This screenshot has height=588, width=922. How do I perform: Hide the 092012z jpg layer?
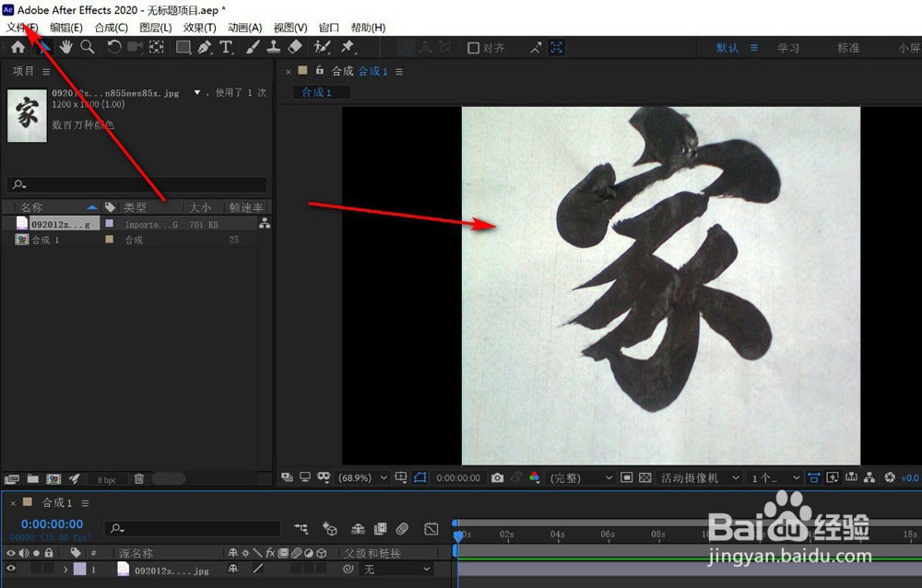click(10, 570)
